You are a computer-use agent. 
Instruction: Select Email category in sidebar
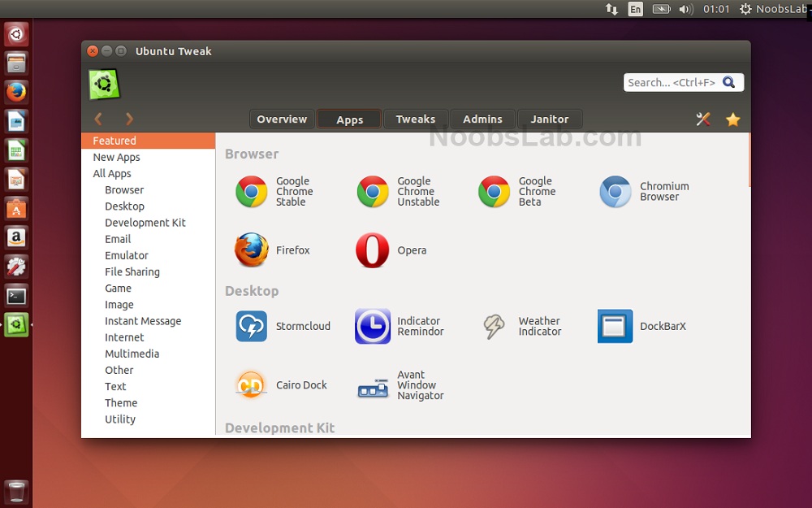(148, 239)
